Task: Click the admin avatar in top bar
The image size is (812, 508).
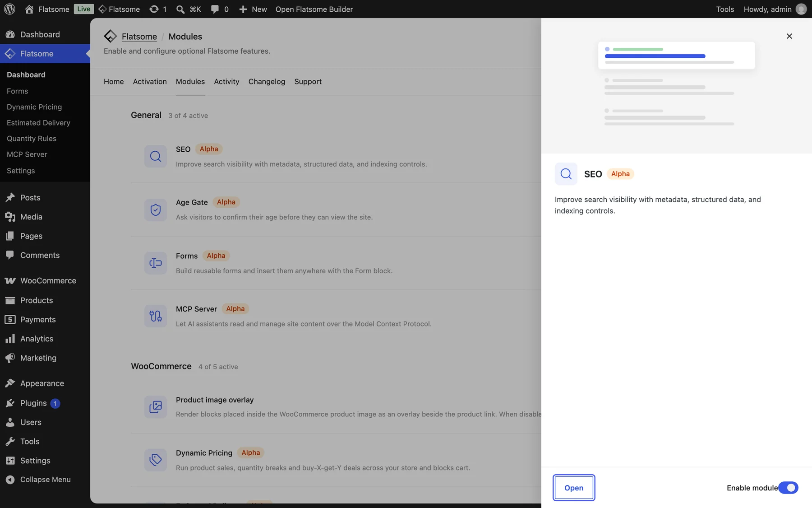Action: [801, 9]
